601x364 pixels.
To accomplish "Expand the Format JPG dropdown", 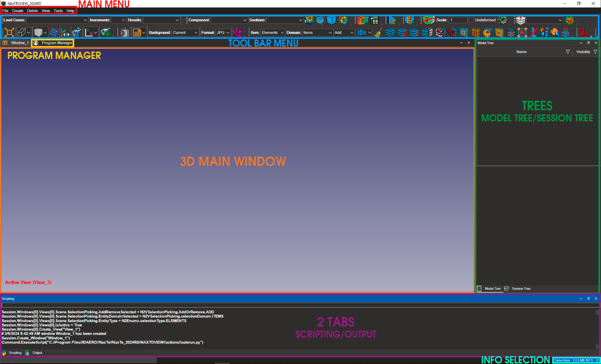I will point(228,33).
